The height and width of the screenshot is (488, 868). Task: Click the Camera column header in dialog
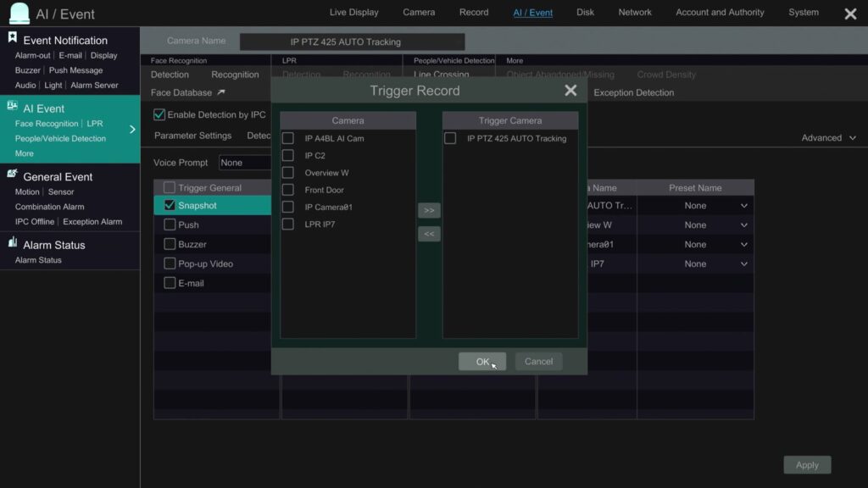tap(348, 120)
